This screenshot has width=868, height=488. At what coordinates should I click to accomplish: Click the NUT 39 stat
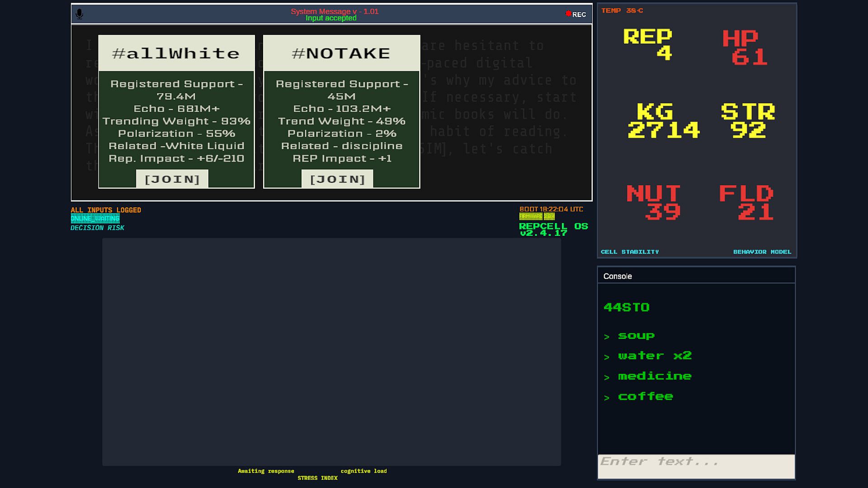(x=654, y=202)
